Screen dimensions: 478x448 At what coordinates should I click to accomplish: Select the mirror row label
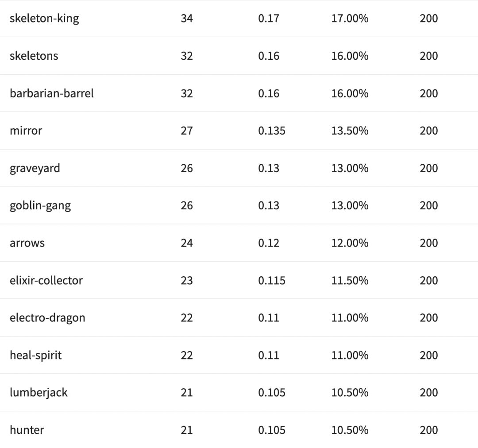pyautogui.click(x=26, y=131)
